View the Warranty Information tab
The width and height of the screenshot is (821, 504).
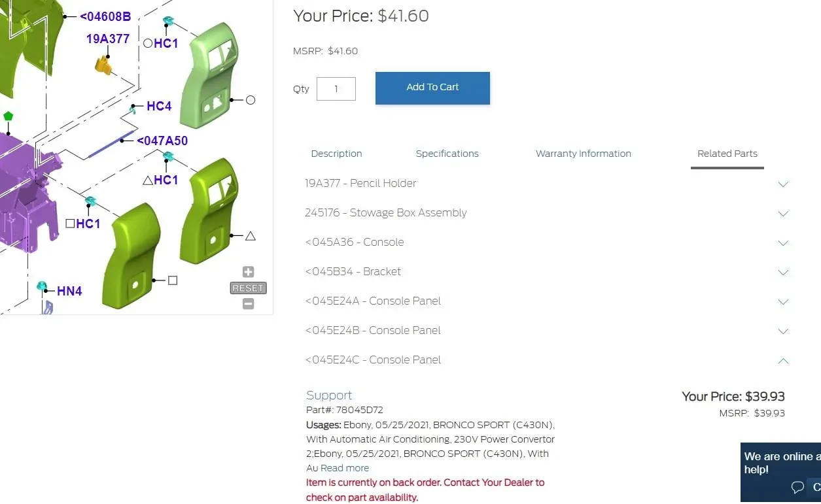[x=583, y=154]
